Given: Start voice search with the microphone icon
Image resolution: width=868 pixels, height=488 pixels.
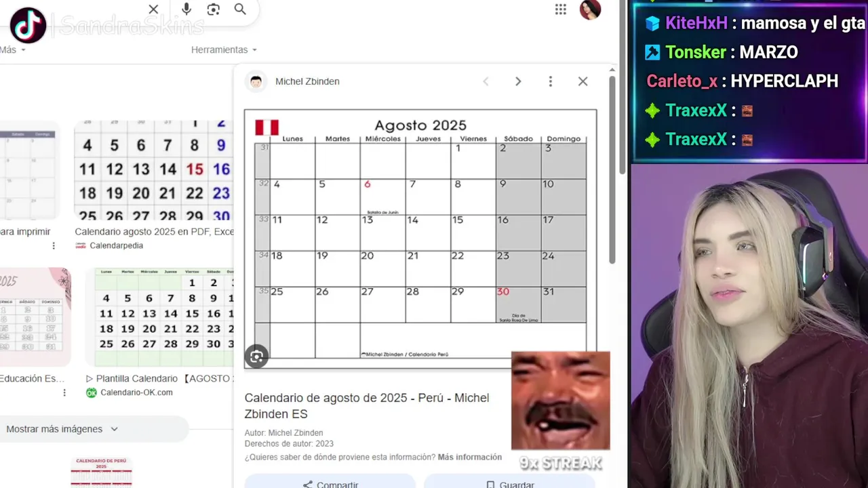Looking at the screenshot, I should click(186, 9).
